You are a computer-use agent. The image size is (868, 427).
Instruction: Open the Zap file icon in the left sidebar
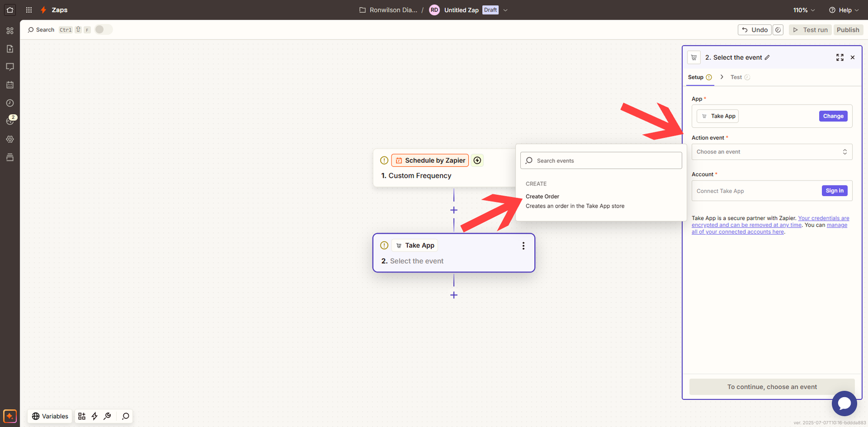[x=10, y=49]
